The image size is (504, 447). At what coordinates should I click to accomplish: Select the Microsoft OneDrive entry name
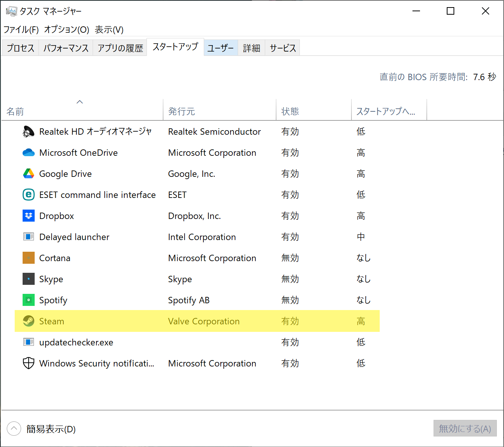(x=79, y=153)
